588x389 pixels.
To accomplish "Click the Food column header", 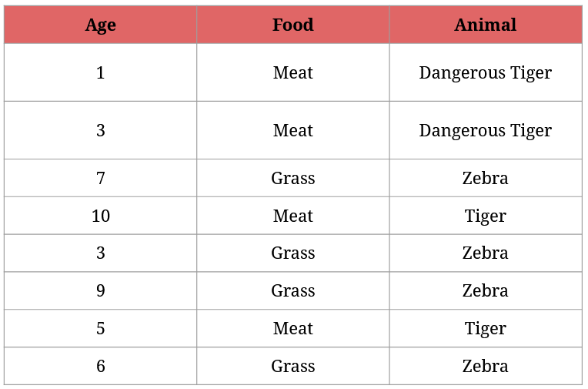I will point(292,25).
